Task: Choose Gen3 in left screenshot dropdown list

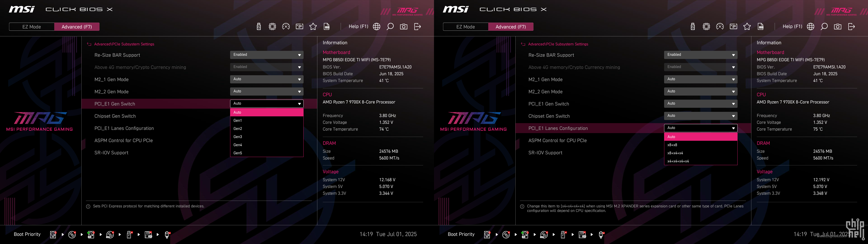Action: pyautogui.click(x=267, y=137)
